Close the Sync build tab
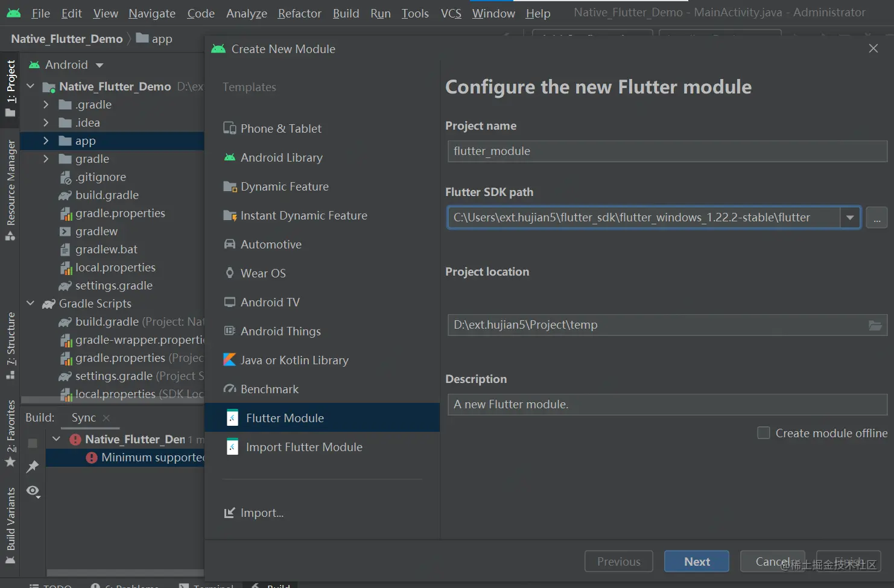Screen dimensions: 894x588 click(106, 418)
